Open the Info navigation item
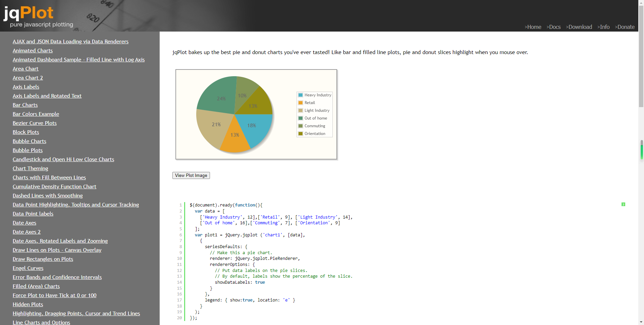The height and width of the screenshot is (325, 644). (603, 27)
